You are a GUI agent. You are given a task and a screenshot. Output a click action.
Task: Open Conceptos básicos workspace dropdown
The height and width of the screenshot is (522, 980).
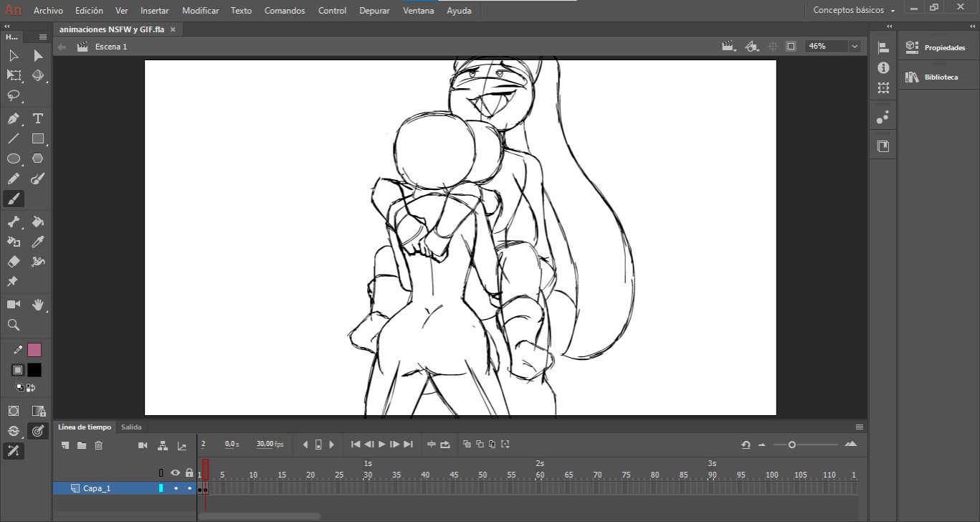pos(854,11)
